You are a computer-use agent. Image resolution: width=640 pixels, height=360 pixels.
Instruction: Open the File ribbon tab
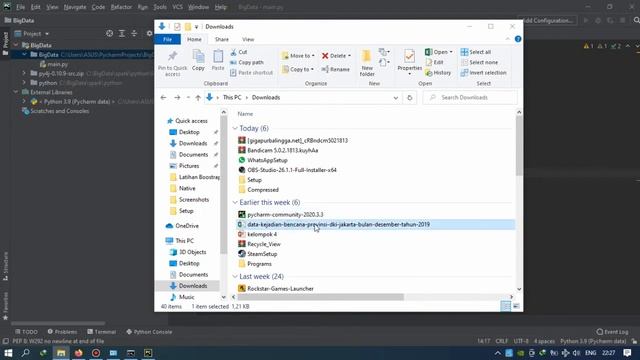click(167, 39)
